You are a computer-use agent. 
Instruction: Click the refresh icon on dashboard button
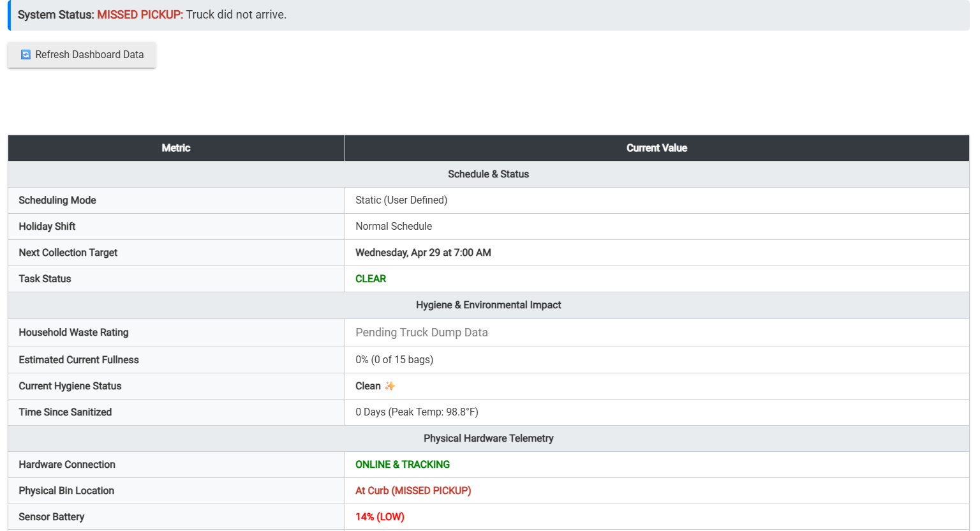coord(26,55)
